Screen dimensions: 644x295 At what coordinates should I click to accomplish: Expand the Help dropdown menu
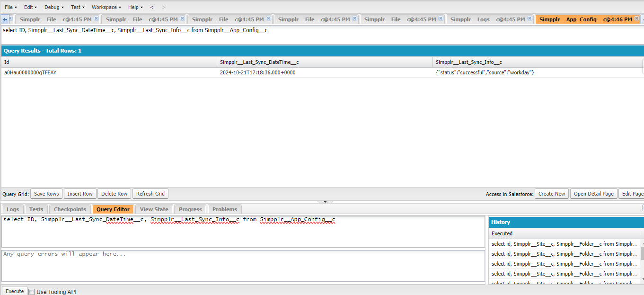(135, 7)
